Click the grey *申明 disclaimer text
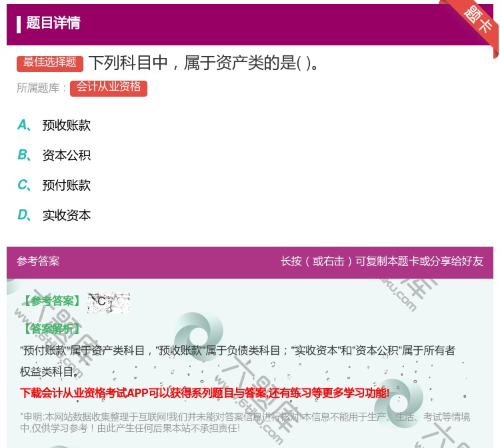500x448 pixels. click(245, 422)
